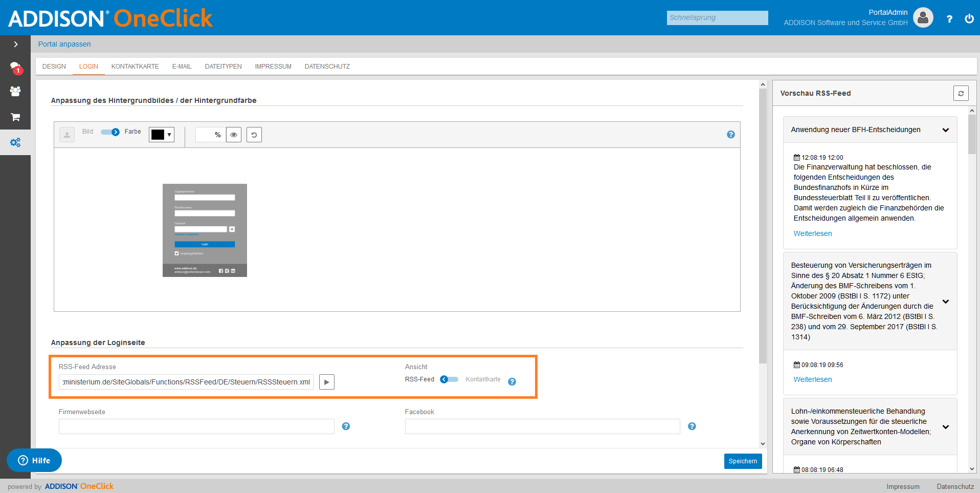
Task: Click the Speichern button
Action: tap(743, 461)
